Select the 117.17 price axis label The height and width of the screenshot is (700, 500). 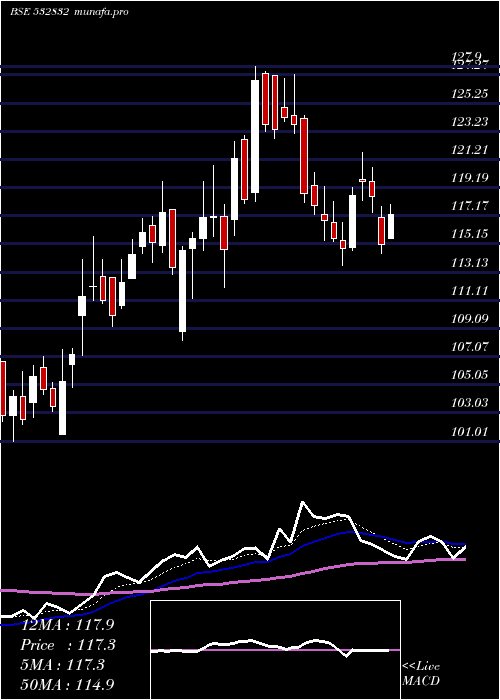coord(469,206)
